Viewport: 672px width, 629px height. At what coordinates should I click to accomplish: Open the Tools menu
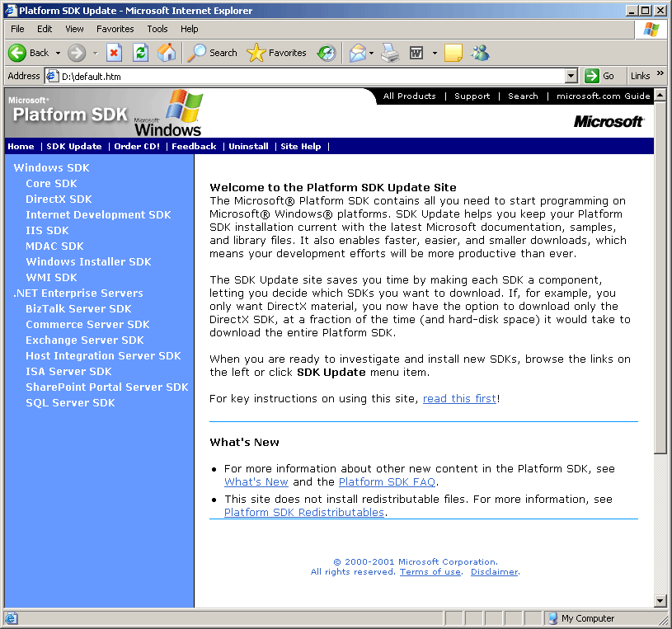pos(157,29)
